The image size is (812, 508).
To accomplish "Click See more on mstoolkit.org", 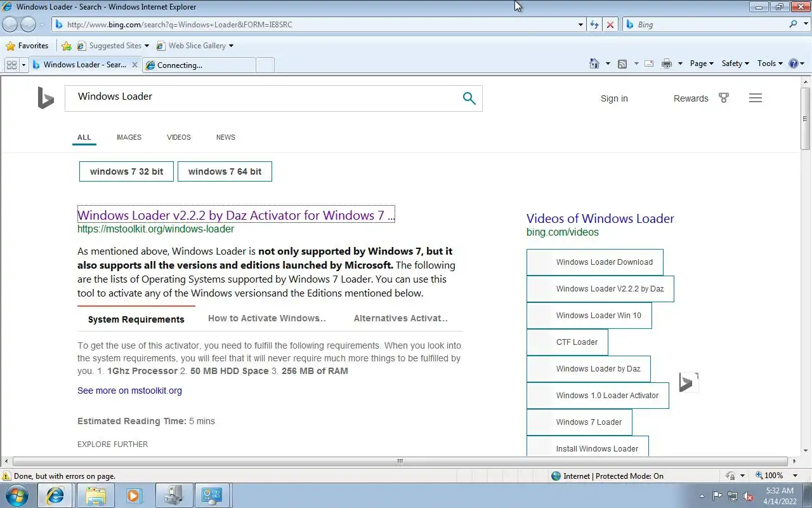I will pos(129,391).
